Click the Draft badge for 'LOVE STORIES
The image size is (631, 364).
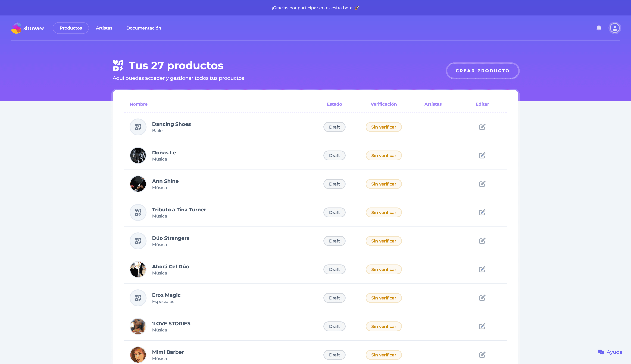click(x=334, y=326)
